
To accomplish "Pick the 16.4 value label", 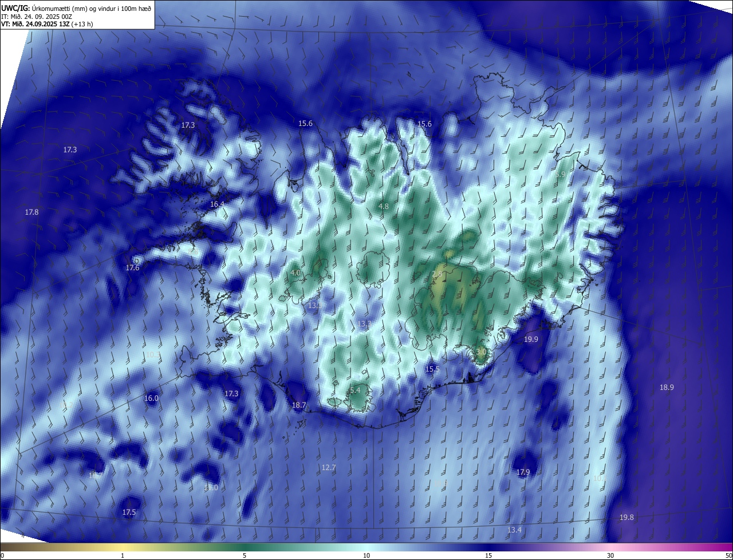I will pyautogui.click(x=217, y=204).
